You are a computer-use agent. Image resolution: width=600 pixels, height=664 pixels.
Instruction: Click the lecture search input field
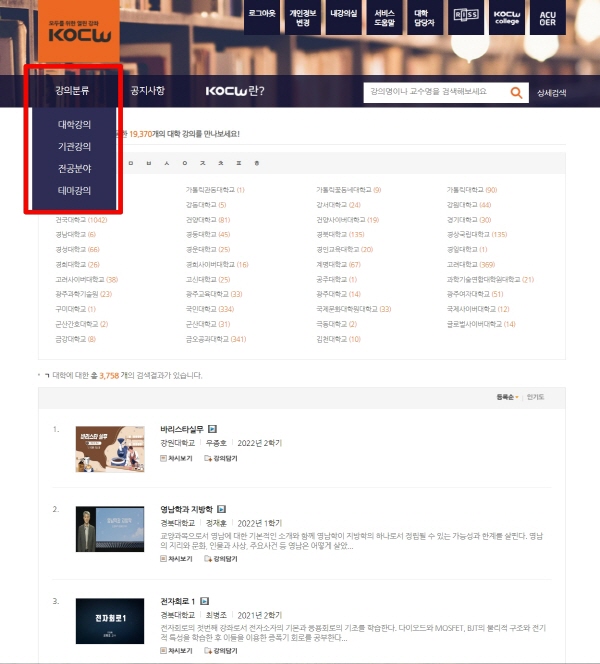(x=435, y=93)
